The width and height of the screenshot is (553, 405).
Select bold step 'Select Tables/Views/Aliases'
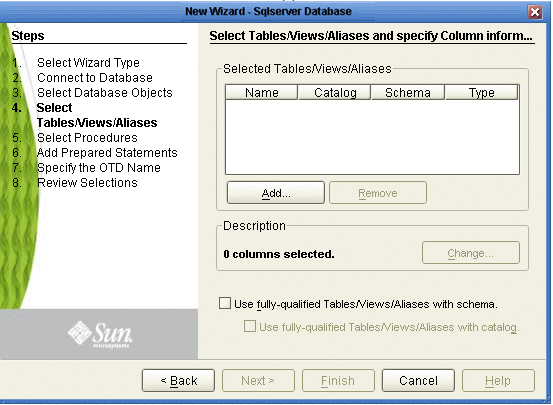click(x=97, y=115)
